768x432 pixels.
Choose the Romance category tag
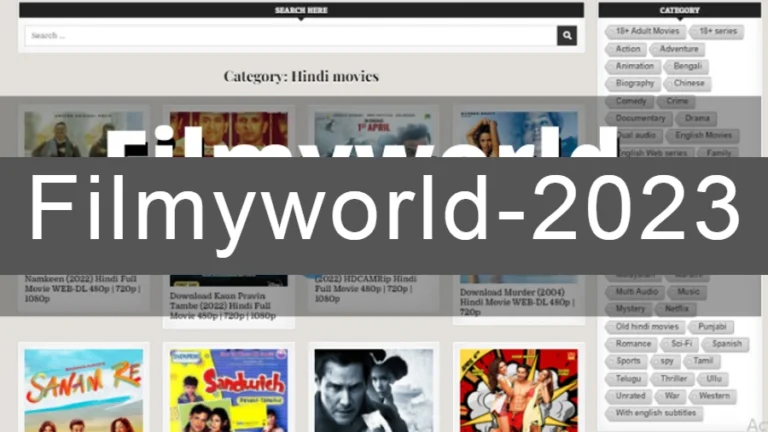click(x=632, y=344)
